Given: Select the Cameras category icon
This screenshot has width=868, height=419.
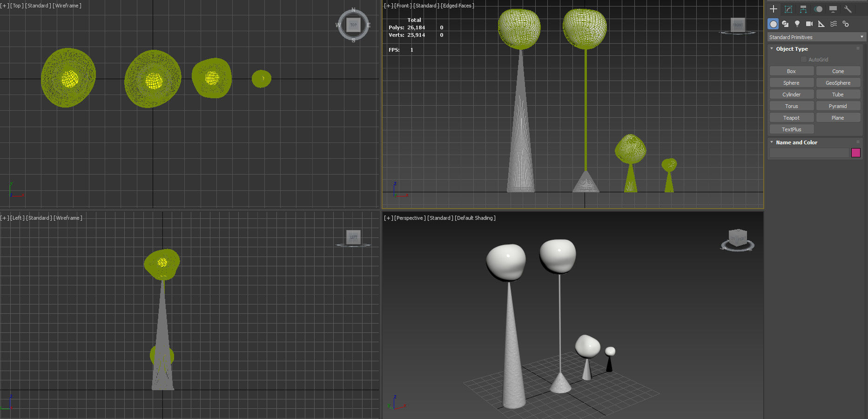Looking at the screenshot, I should tap(809, 24).
